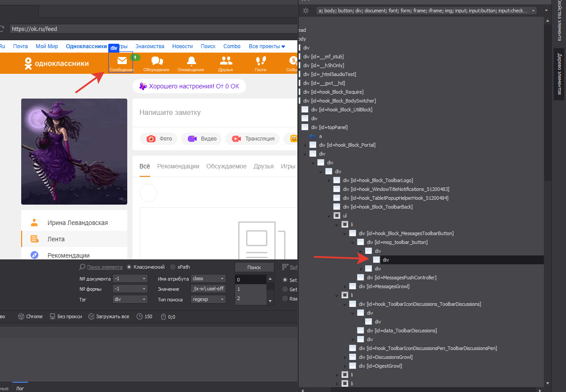Screen dimensions: 566x392
Task: Click the Видео camcorder button
Action: pos(201,139)
